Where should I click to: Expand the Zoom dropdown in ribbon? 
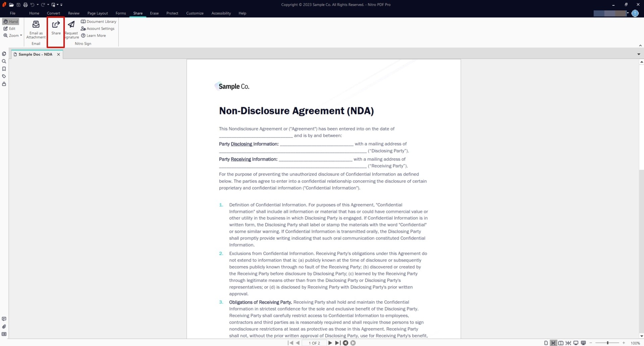tap(13, 36)
